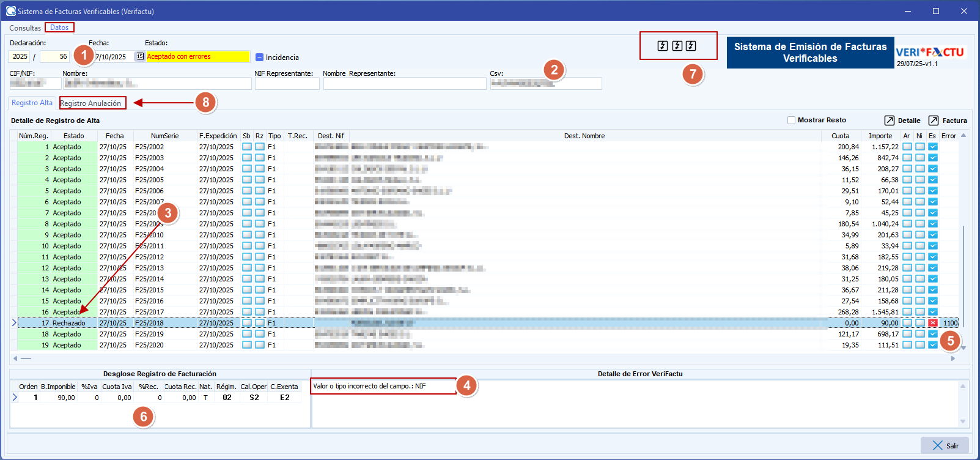Click the first lightning icon beside the title banner
The width and height of the screenshot is (980, 460).
(663, 46)
